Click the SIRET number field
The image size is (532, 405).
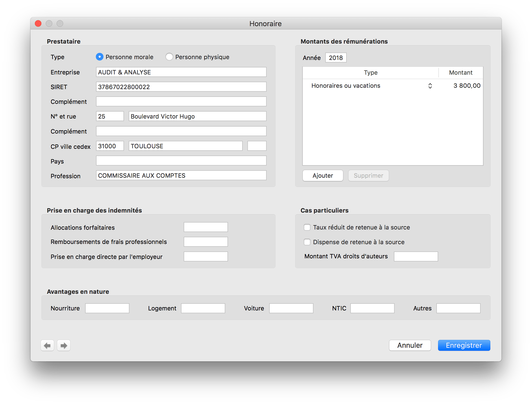[181, 87]
